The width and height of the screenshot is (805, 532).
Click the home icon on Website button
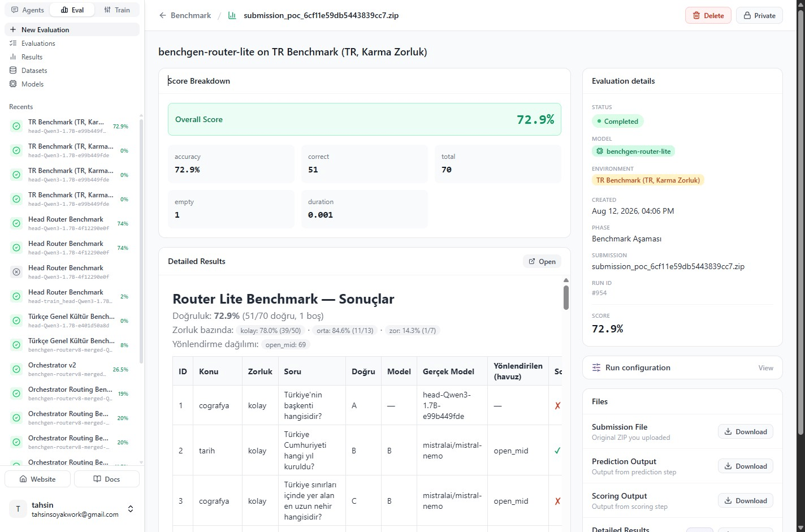click(x=23, y=479)
